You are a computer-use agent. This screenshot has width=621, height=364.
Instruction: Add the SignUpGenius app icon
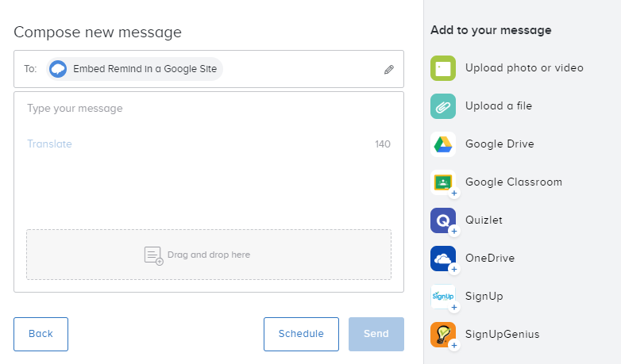coord(443,335)
